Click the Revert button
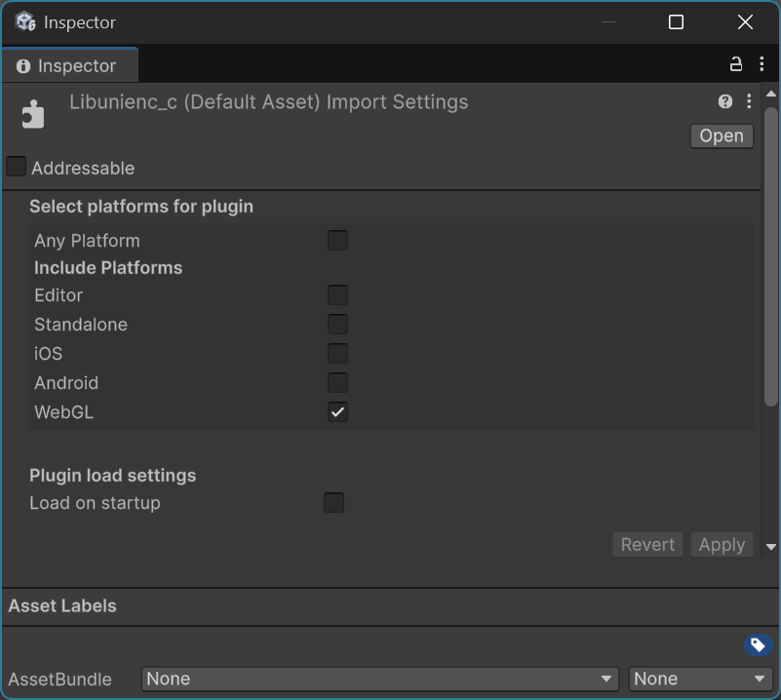Image resolution: width=781 pixels, height=700 pixels. (647, 545)
